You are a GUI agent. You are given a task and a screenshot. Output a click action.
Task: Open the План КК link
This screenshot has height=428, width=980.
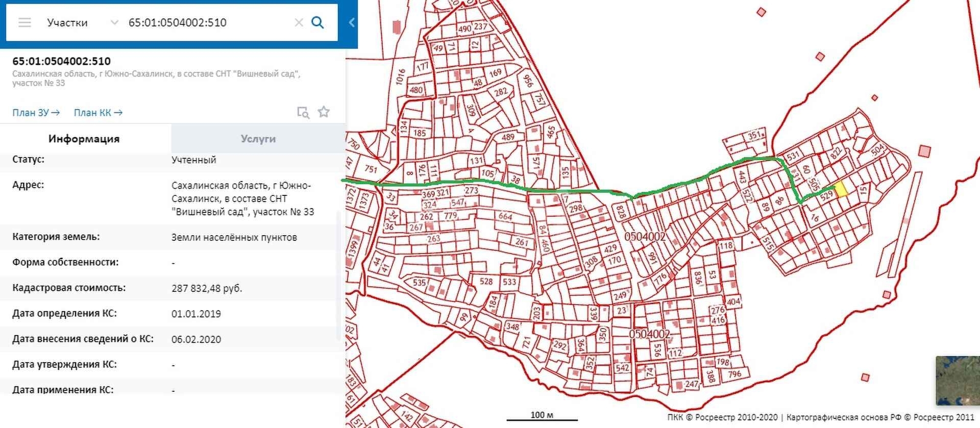[98, 113]
